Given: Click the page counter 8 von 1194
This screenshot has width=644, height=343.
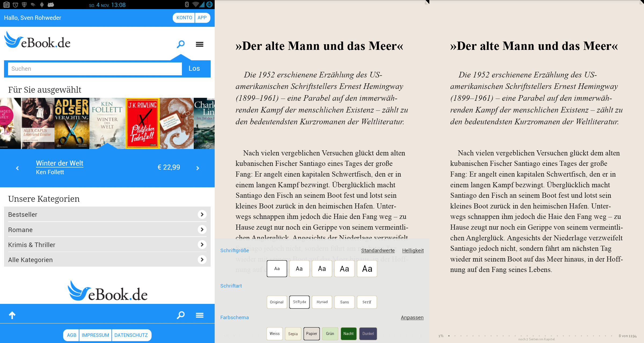Looking at the screenshot, I should pos(628,336).
